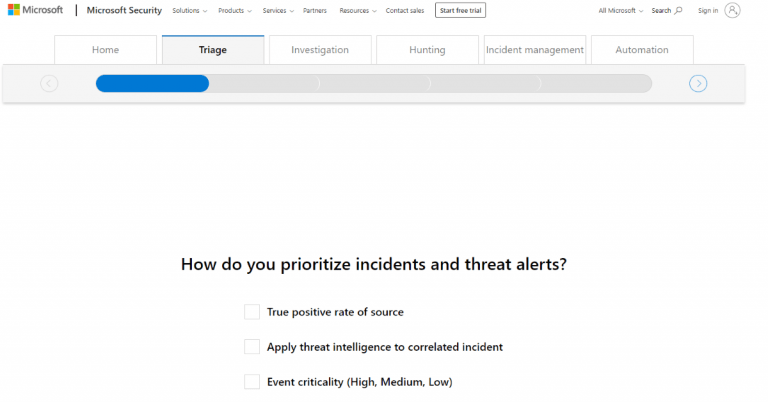The image size is (768, 402).
Task: Check Apply threat intelligence to correlated incident
Action: (x=252, y=347)
